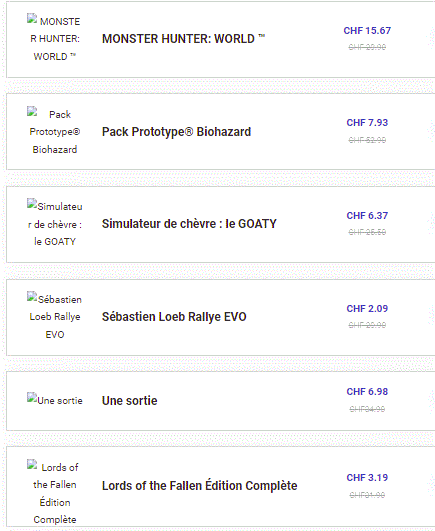Click the strikethrough original price under CHF 15.67
Screen dimensions: 435x531
(367, 47)
